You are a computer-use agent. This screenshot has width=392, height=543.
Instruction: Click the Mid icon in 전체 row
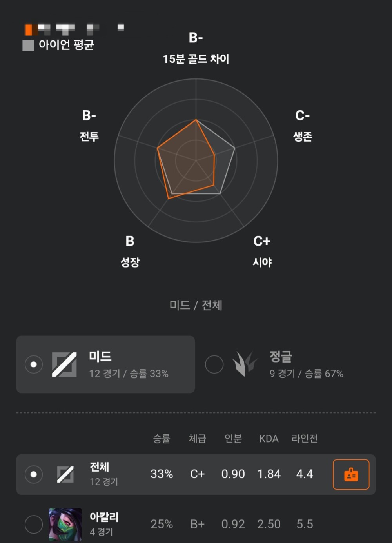65,474
